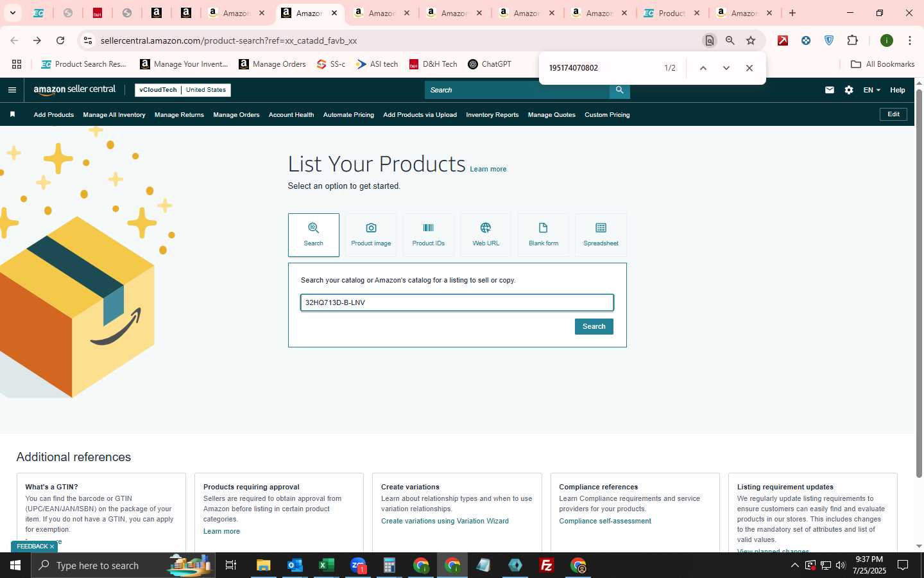Click the Seller Central header search field
The image size is (924, 578).
tap(517, 90)
